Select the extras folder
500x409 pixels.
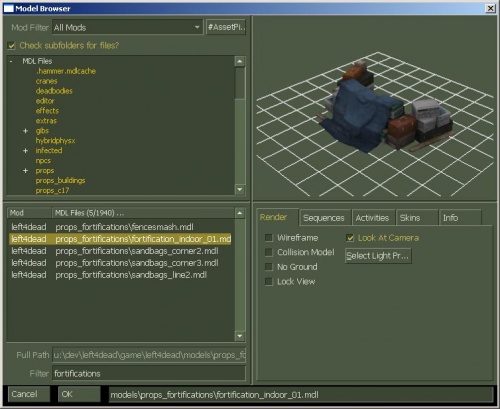(x=46, y=121)
